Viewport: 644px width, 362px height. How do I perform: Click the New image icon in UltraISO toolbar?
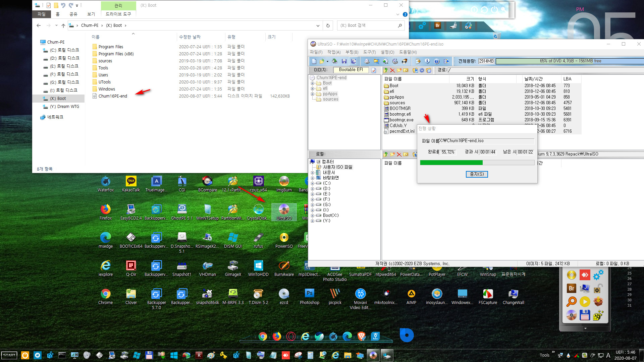(314, 61)
